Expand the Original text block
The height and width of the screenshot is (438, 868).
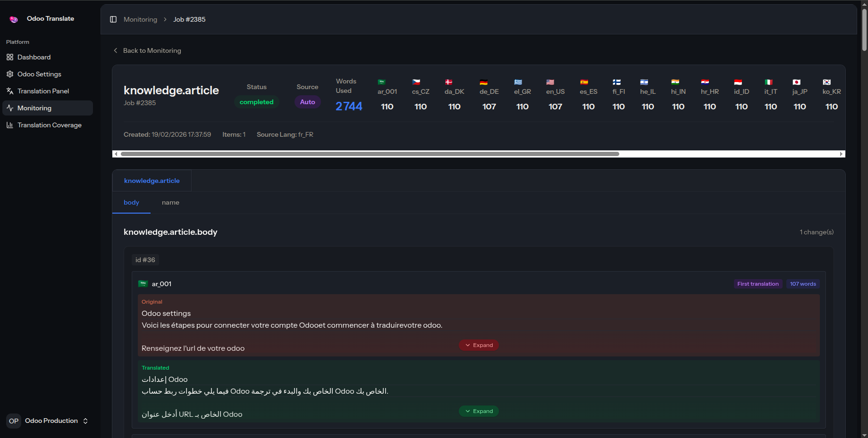[479, 345]
